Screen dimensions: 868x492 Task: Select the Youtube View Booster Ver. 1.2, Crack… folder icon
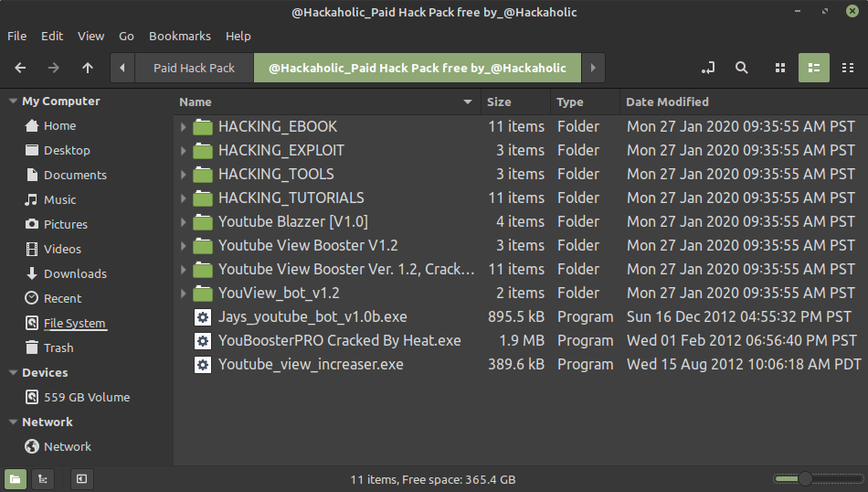tap(203, 270)
